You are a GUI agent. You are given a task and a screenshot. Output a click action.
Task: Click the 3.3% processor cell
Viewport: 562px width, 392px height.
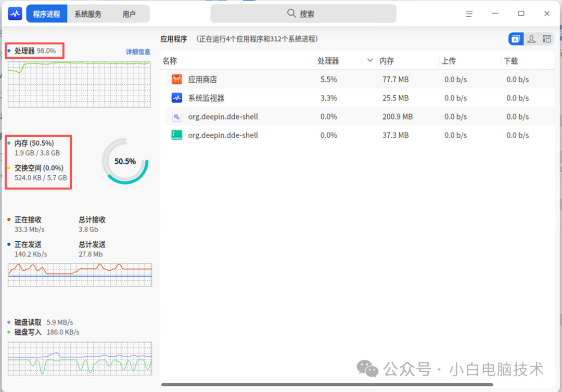(329, 98)
